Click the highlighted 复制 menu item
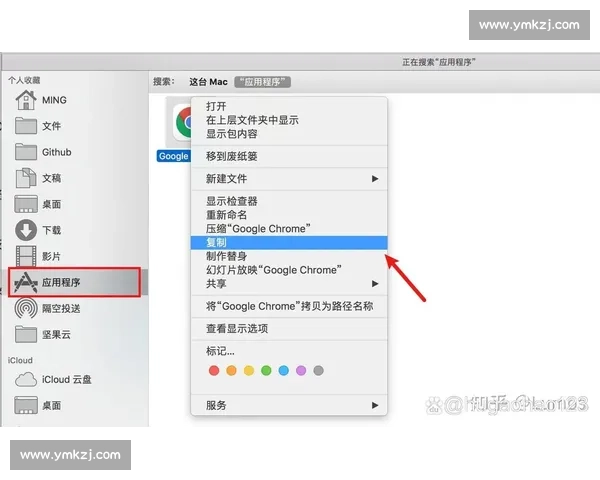The image size is (600, 480). pos(289,242)
